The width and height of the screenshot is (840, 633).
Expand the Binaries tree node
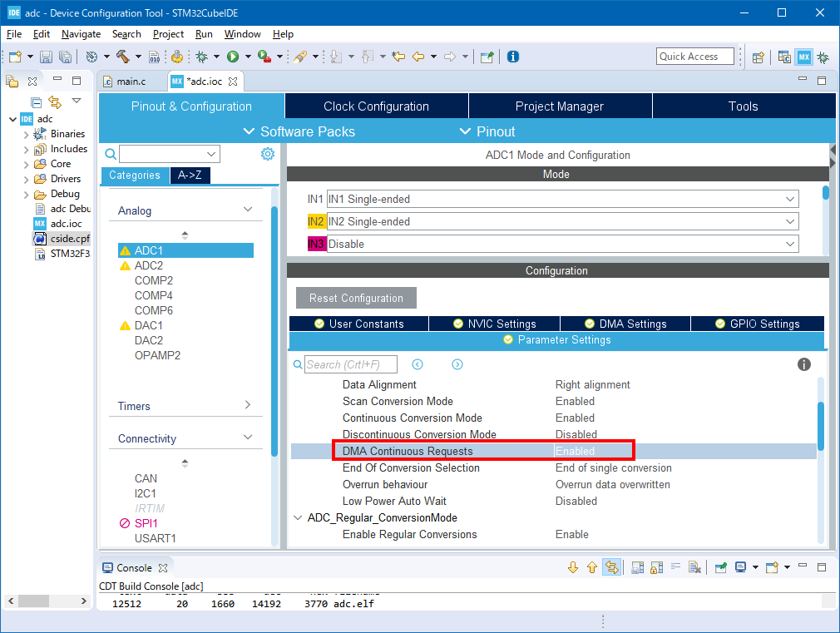point(26,135)
